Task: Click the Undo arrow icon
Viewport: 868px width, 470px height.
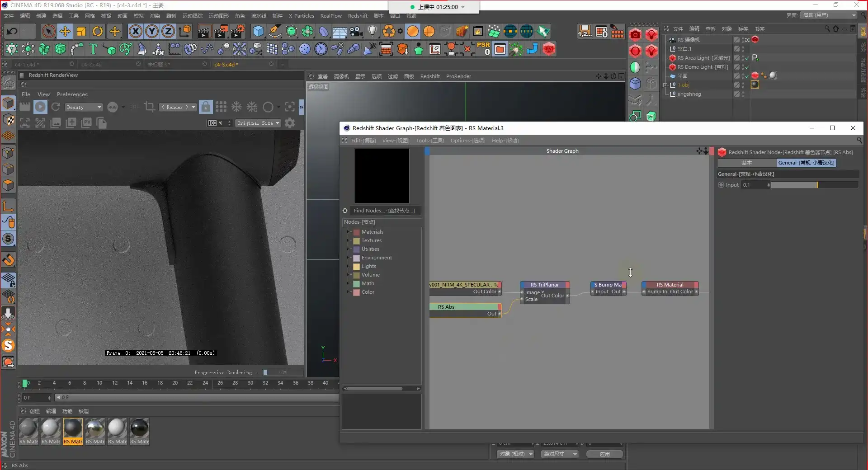Action: point(12,31)
